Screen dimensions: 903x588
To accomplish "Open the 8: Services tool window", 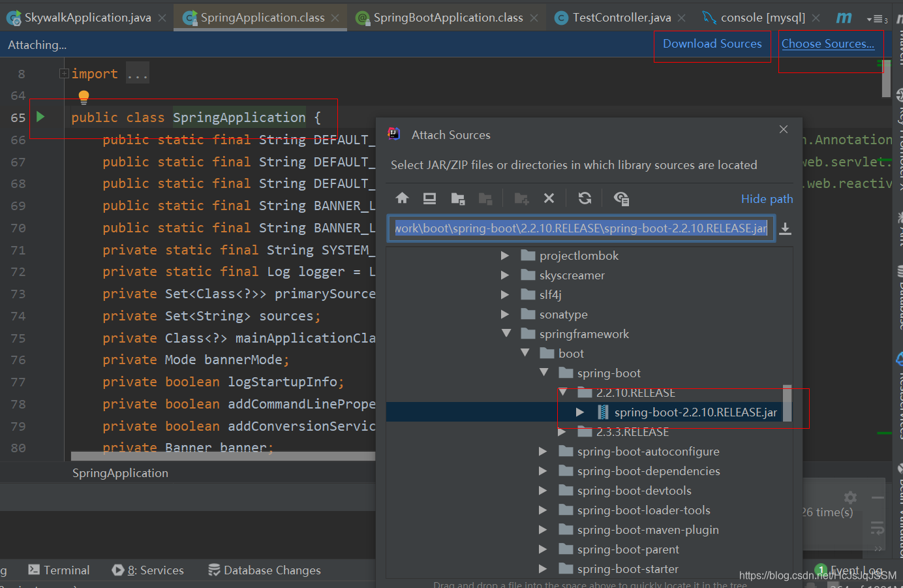I will coord(148,570).
